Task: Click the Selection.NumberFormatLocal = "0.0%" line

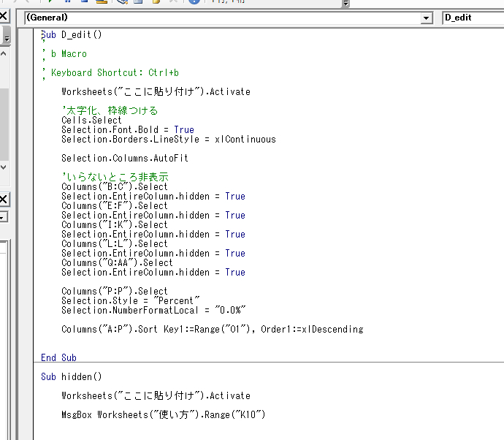Action: [x=153, y=310]
